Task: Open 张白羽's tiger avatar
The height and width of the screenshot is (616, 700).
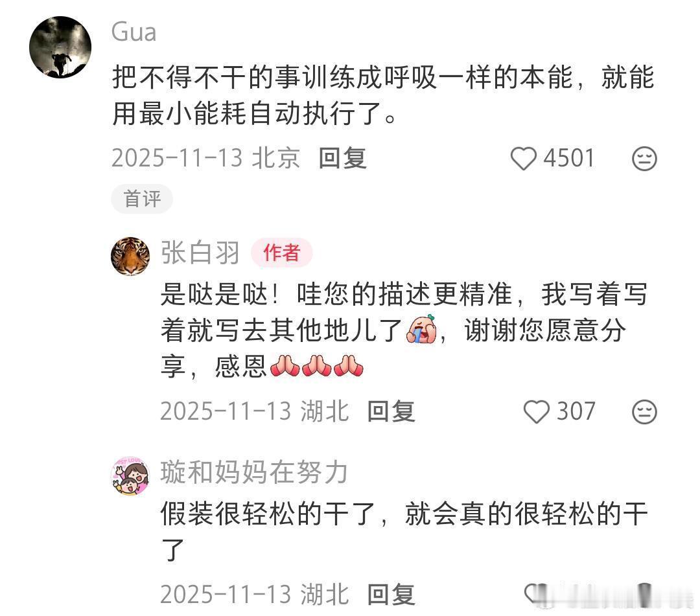Action: pyautogui.click(x=130, y=257)
